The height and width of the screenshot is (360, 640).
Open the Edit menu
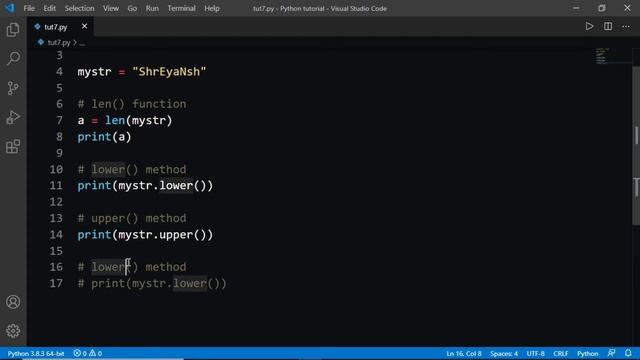coord(49,8)
